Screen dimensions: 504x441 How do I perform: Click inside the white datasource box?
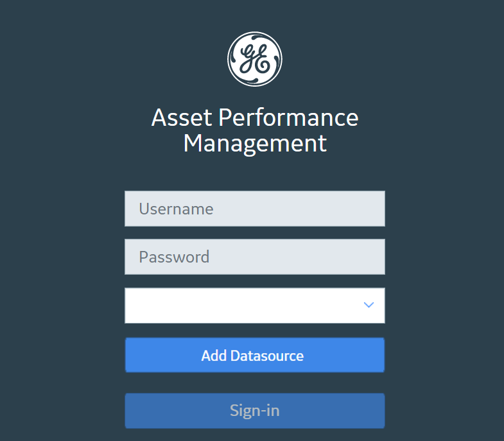pyautogui.click(x=255, y=306)
